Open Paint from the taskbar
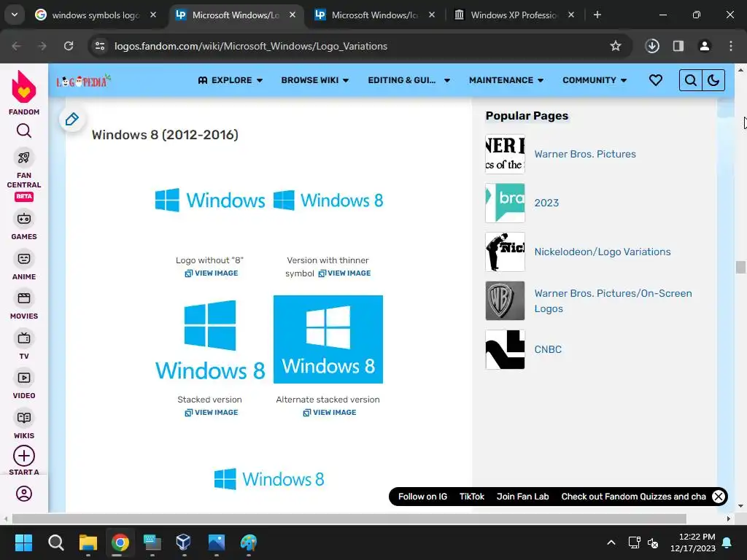This screenshot has width=747, height=560. (248, 542)
